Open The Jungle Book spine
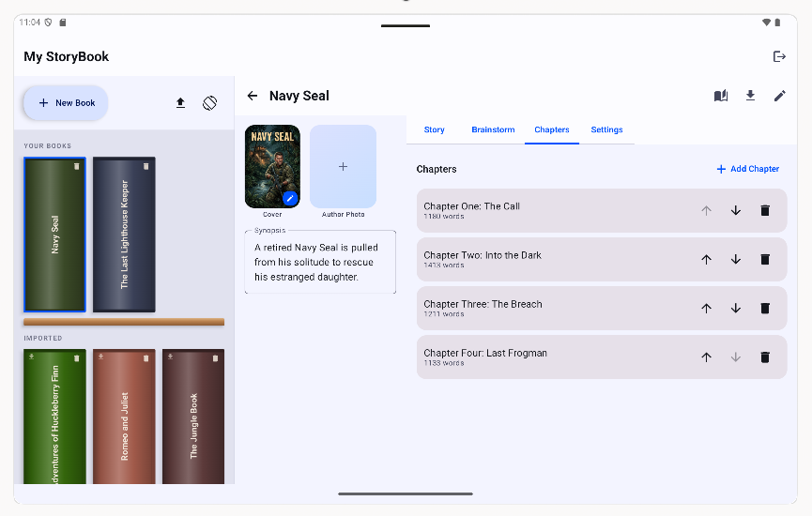812x516 pixels. (193, 417)
